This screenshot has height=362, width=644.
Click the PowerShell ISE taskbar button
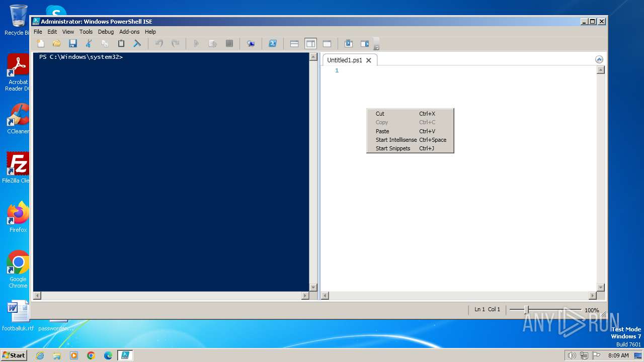pyautogui.click(x=125, y=355)
